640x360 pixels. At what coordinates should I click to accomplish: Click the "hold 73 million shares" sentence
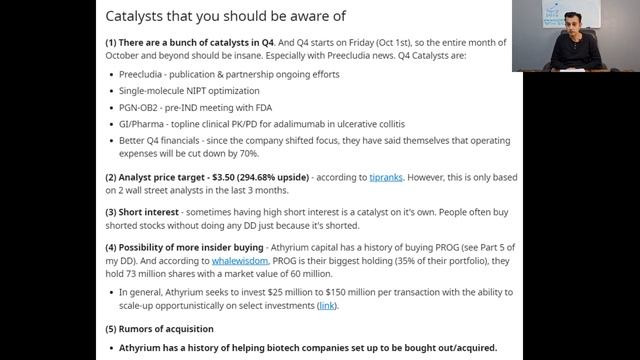tap(219, 273)
